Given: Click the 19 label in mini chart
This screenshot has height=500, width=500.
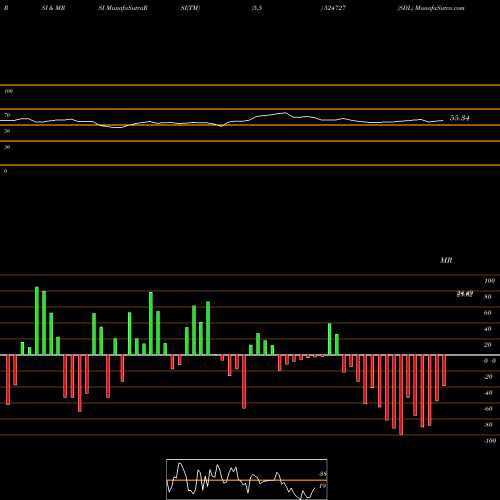Looking at the screenshot, I should [322, 486].
